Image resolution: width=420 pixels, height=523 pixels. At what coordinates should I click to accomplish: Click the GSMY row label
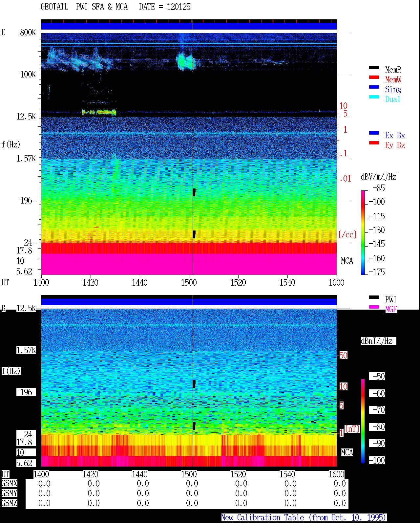(9, 493)
